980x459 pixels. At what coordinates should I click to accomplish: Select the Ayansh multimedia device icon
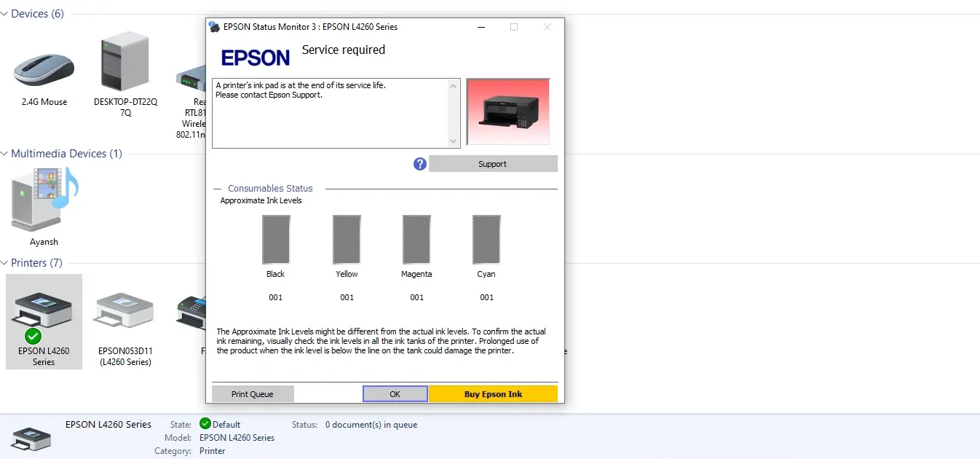tap(44, 199)
